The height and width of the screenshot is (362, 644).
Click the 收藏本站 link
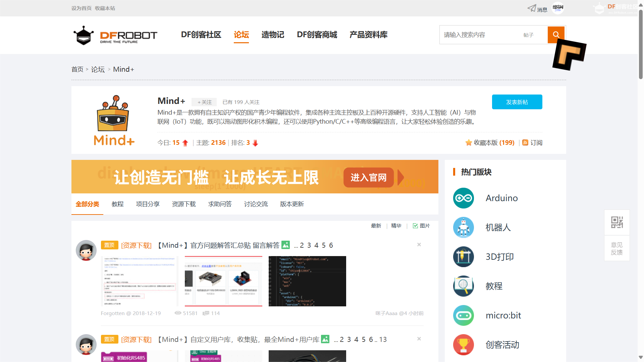[x=105, y=8]
